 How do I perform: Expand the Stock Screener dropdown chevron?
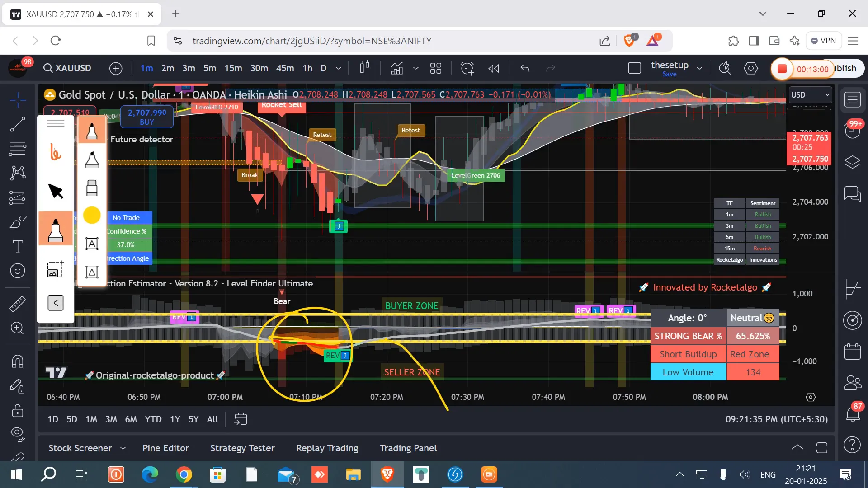[123, 448]
